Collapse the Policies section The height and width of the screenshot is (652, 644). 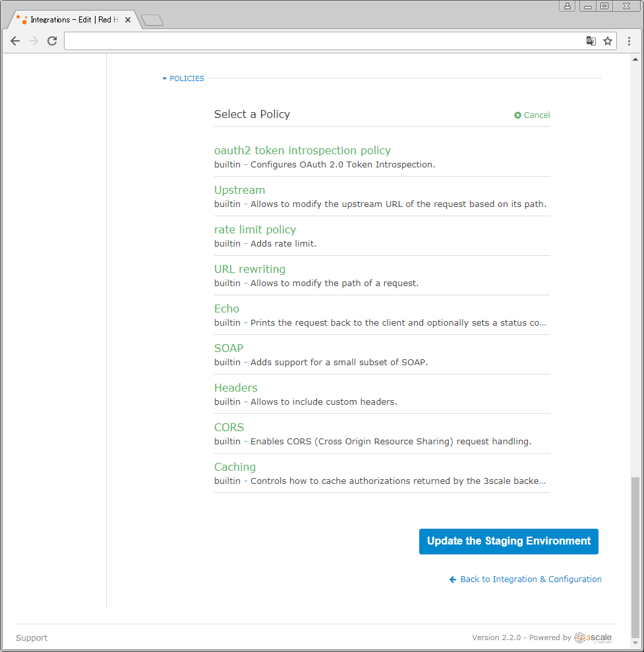(x=184, y=78)
